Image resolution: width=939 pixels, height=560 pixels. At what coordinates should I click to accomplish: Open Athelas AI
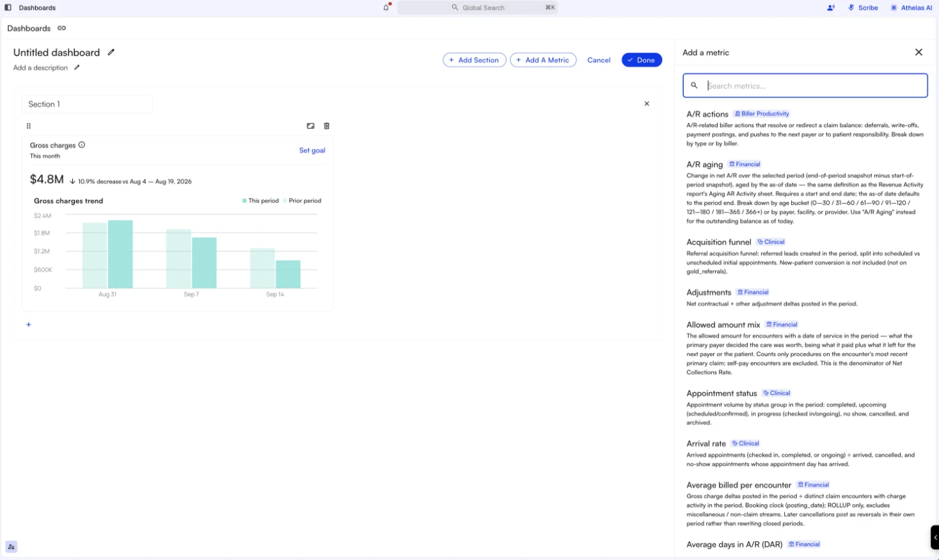911,8
